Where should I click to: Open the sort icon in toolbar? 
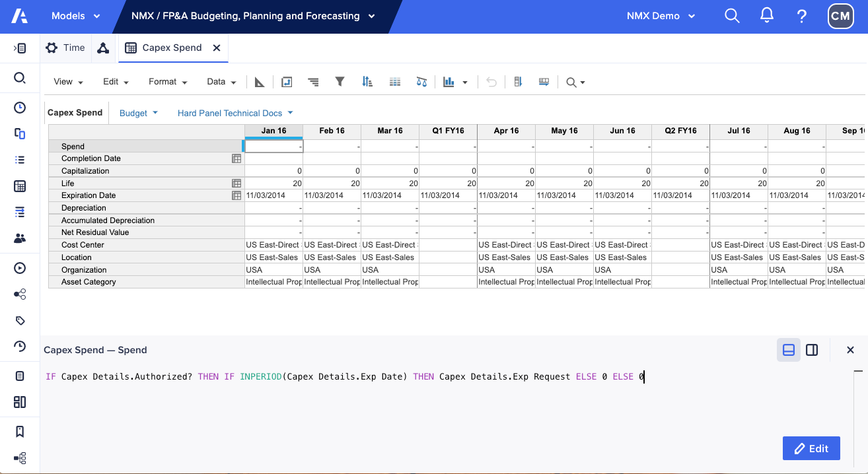click(367, 82)
